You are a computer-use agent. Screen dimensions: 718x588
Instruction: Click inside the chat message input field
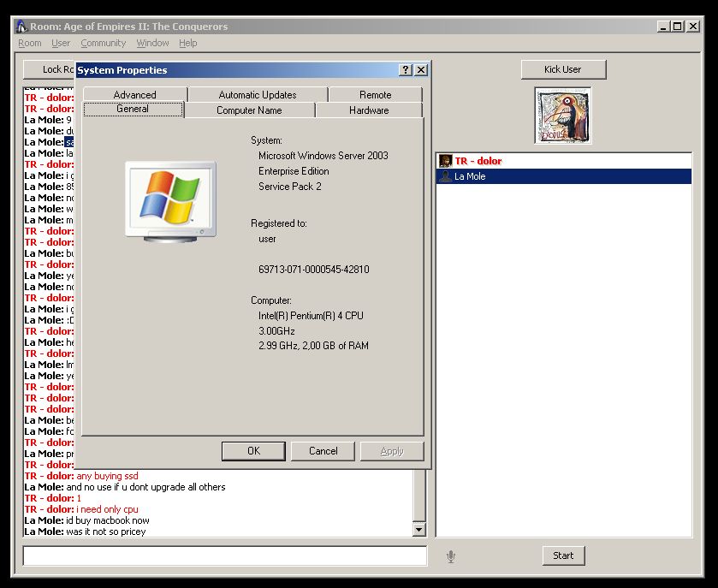tap(225, 556)
